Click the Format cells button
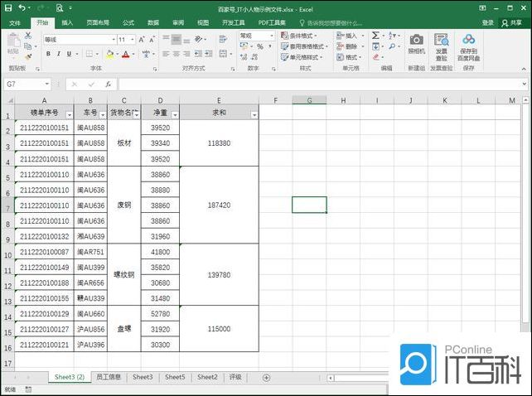The width and height of the screenshot is (532, 396). (349, 57)
